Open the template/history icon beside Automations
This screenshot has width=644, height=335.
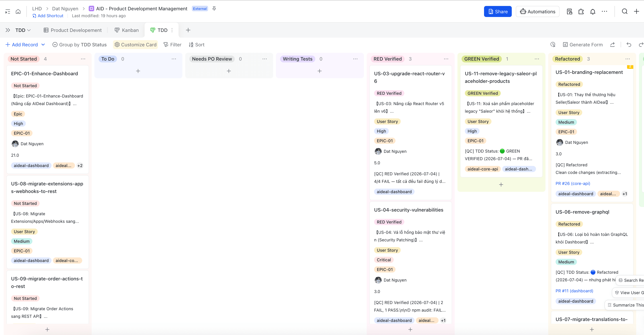pyautogui.click(x=569, y=11)
